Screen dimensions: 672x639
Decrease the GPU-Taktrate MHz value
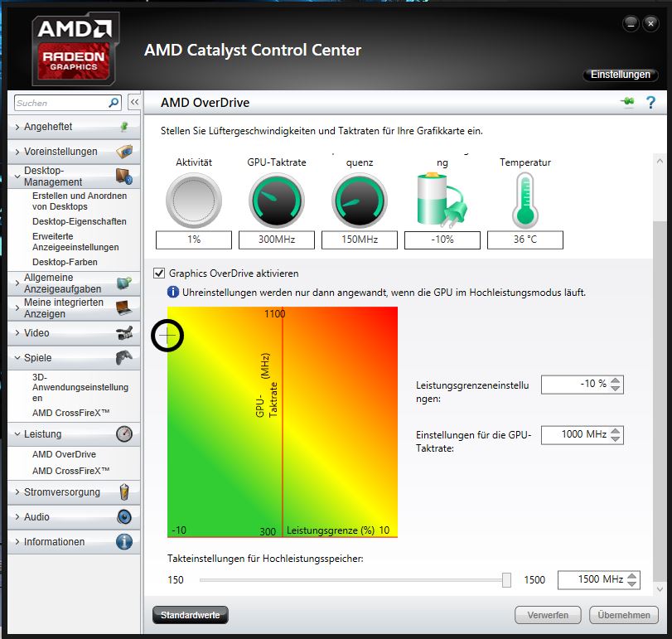pos(616,439)
